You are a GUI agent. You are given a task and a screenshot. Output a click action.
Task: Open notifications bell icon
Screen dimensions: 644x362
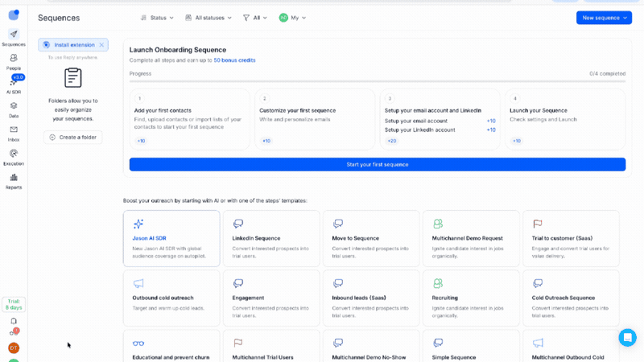[x=14, y=321]
